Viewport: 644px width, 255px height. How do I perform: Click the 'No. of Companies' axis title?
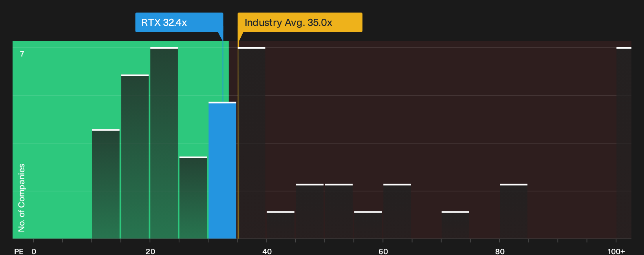click(x=22, y=198)
